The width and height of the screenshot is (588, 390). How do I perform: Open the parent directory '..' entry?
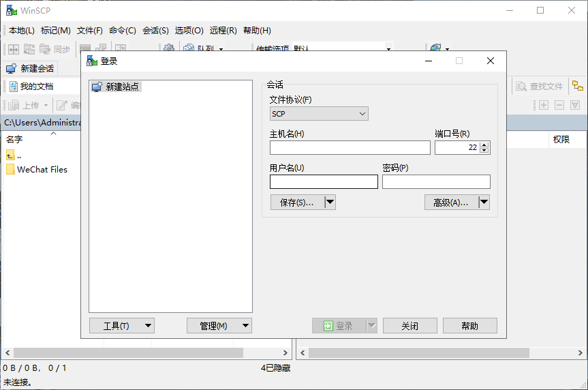click(14, 155)
